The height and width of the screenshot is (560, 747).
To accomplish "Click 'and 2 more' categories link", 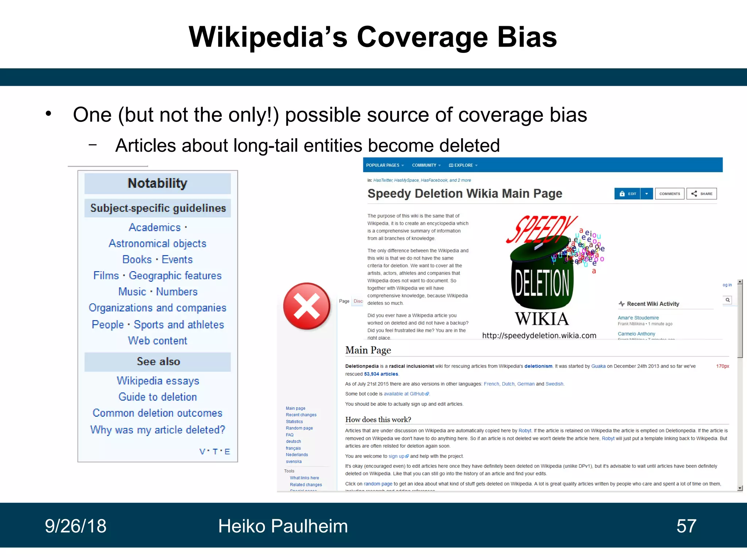I will pos(460,180).
